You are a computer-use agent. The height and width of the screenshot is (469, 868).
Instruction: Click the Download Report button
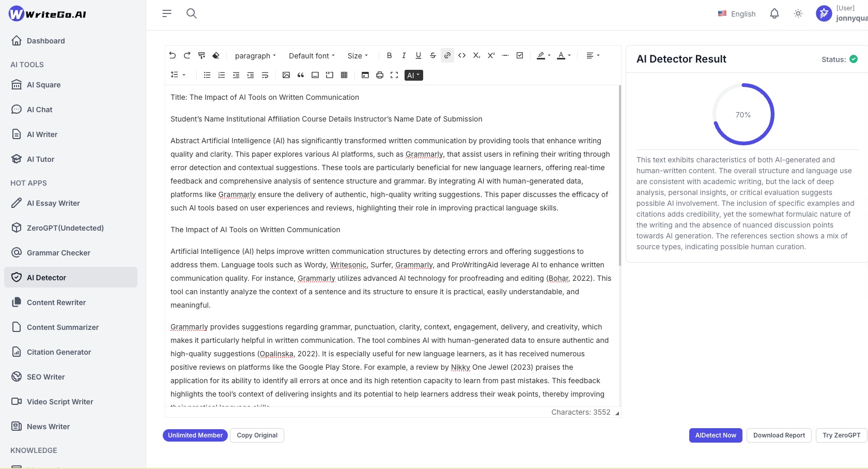point(779,435)
